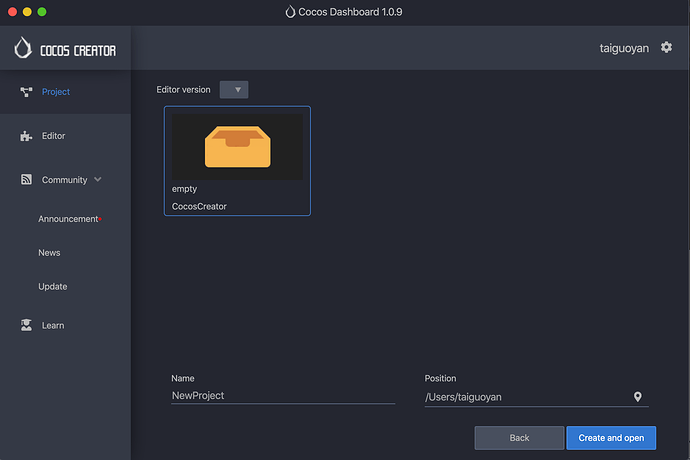The image size is (690, 460).
Task: Open the Announcement page
Action: pyautogui.click(x=68, y=219)
